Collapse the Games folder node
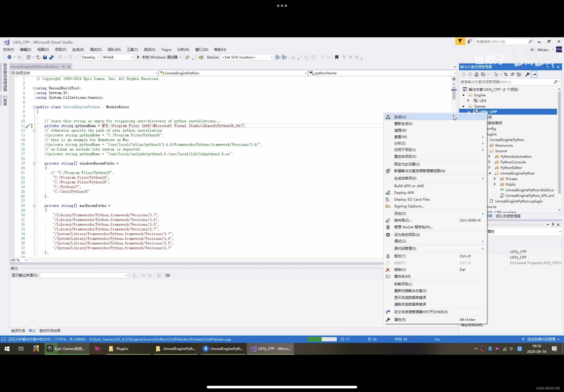Image resolution: width=564 pixels, height=392 pixels. (463, 106)
